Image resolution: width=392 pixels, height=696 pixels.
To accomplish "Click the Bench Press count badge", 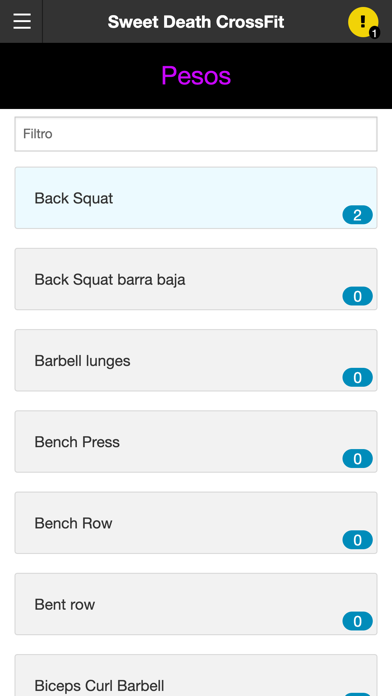I will [357, 459].
